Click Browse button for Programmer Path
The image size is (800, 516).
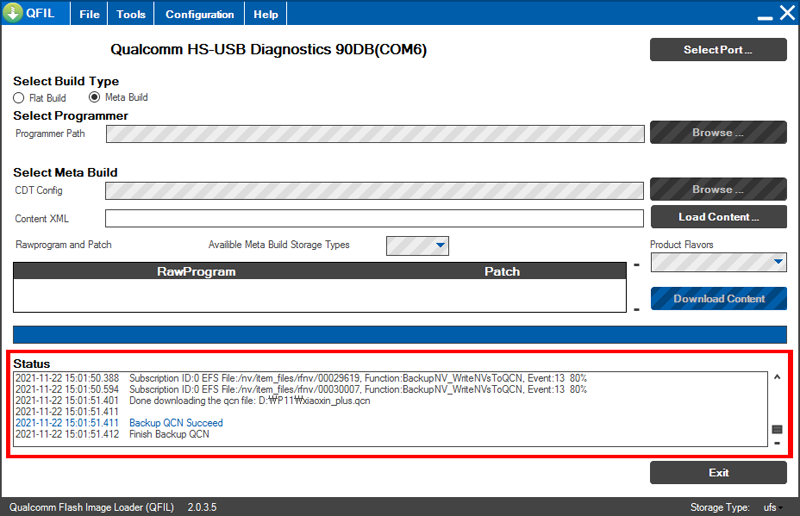click(718, 133)
